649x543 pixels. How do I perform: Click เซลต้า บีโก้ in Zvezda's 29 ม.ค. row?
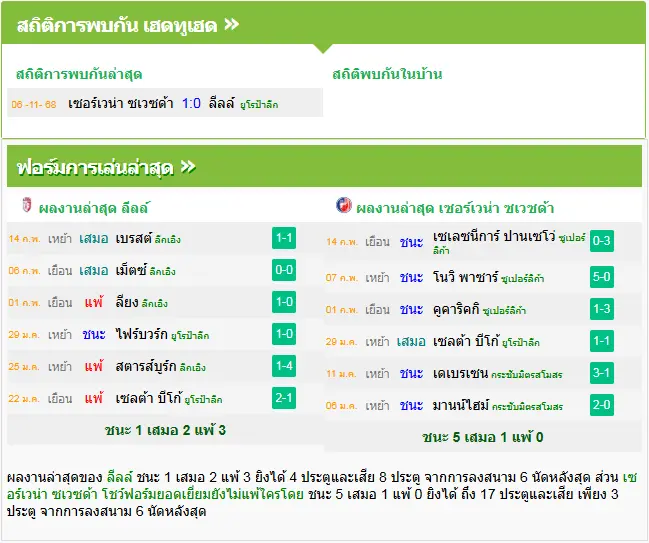[466, 341]
